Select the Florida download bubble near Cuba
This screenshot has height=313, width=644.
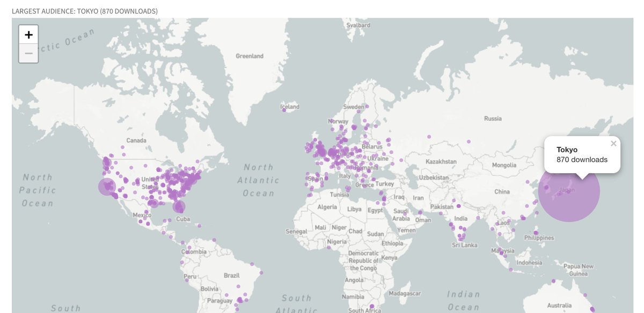pyautogui.click(x=179, y=206)
